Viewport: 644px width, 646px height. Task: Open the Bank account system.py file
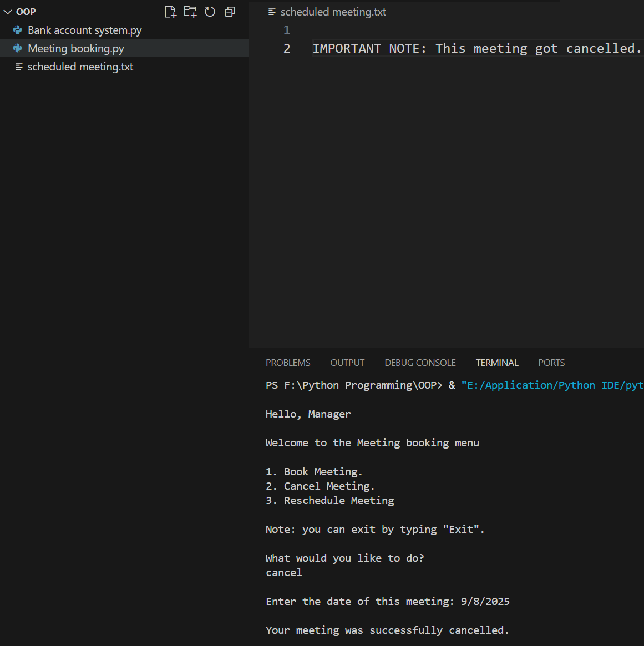pyautogui.click(x=84, y=30)
